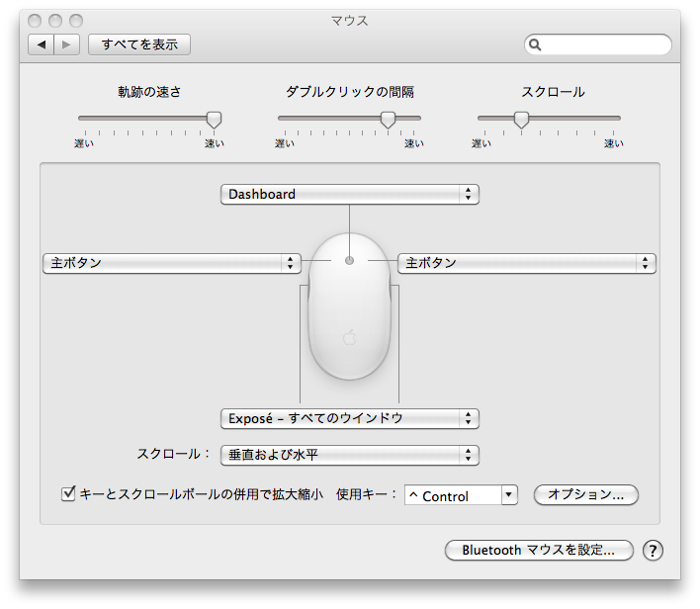Click the forward navigation arrow

[66, 44]
